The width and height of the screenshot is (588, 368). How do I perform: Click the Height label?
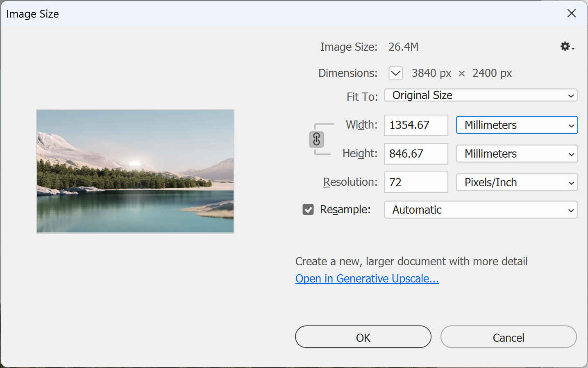coord(360,154)
